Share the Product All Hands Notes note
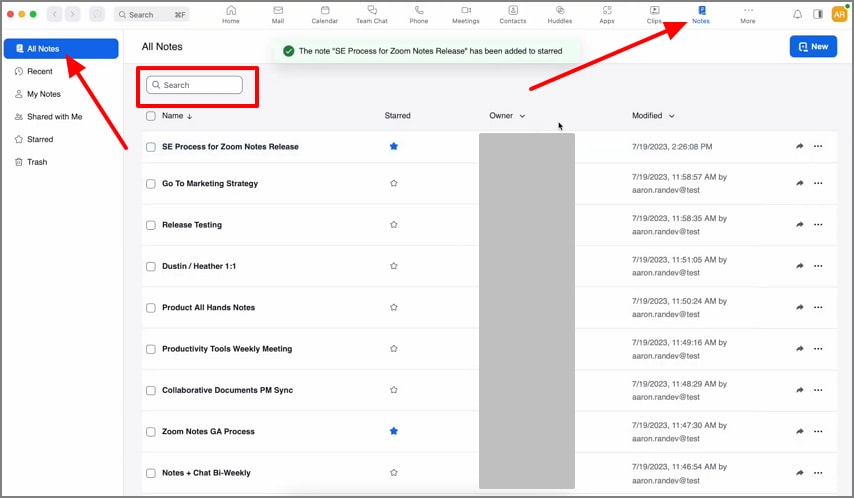Screen dimensions: 854x498 pos(800,307)
